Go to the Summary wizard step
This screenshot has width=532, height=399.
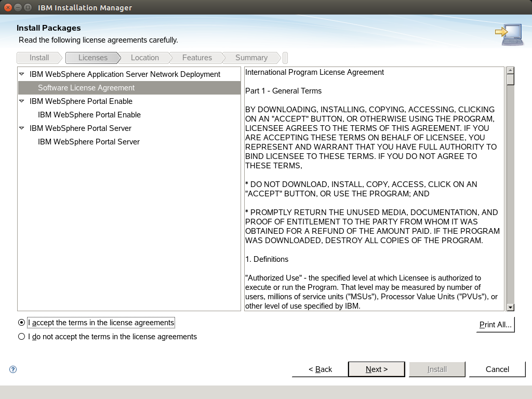251,58
